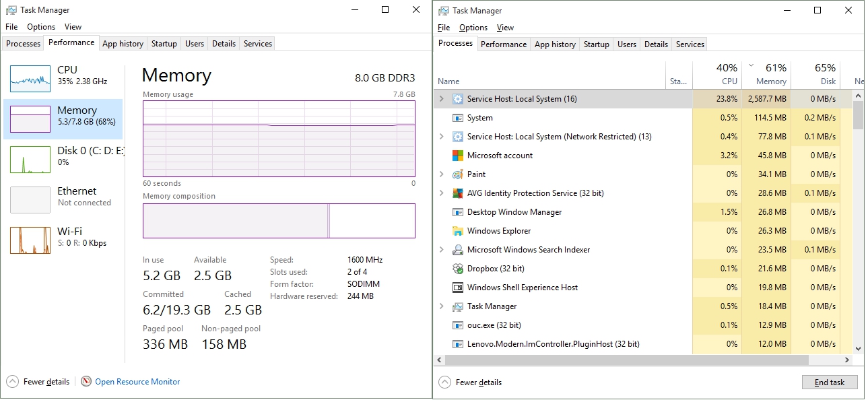Click the Dropbox process icon

457,269
